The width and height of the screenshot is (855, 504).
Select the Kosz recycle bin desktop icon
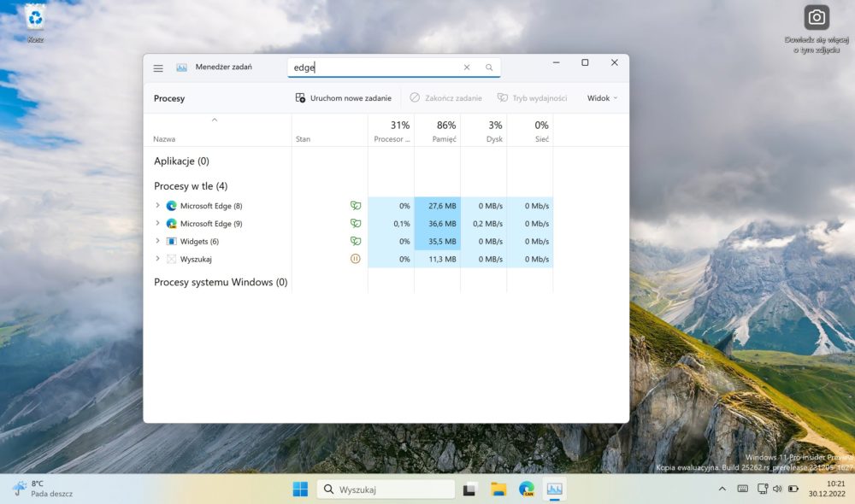(x=35, y=23)
